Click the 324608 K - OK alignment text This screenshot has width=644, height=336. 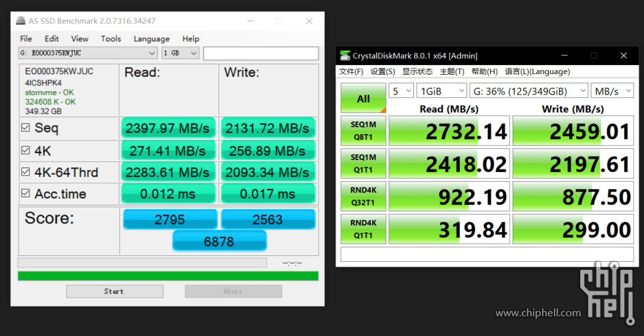point(50,102)
